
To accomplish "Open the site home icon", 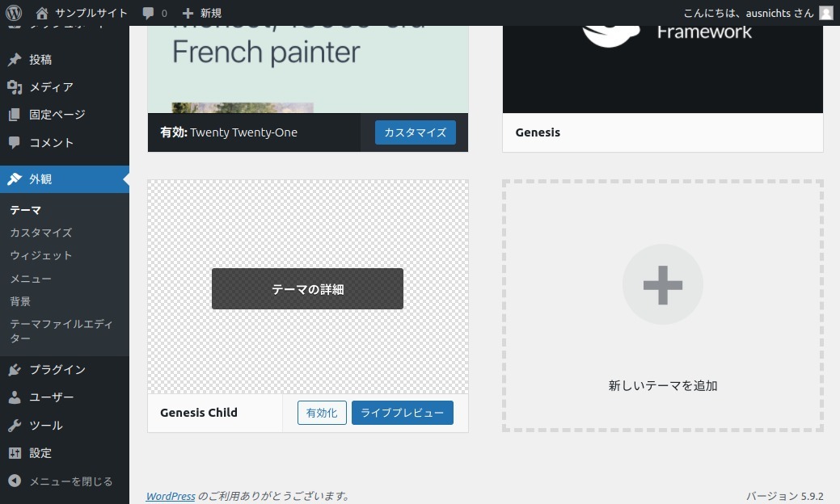I will tap(42, 13).
